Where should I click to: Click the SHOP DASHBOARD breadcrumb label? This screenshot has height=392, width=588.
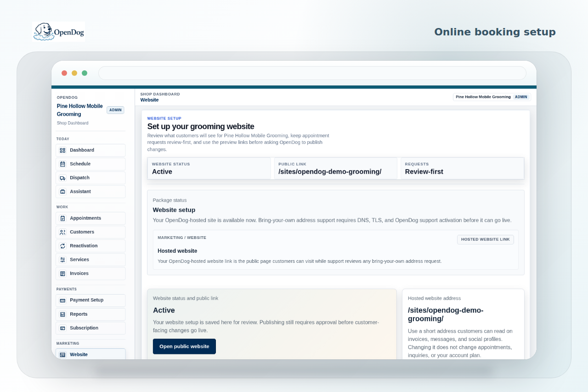(x=160, y=94)
